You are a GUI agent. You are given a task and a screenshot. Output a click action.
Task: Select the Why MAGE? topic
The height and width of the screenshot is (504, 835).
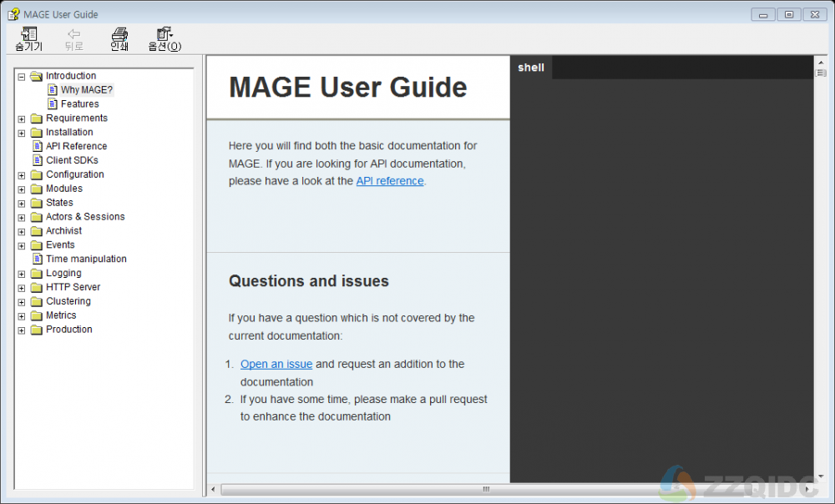tap(87, 90)
